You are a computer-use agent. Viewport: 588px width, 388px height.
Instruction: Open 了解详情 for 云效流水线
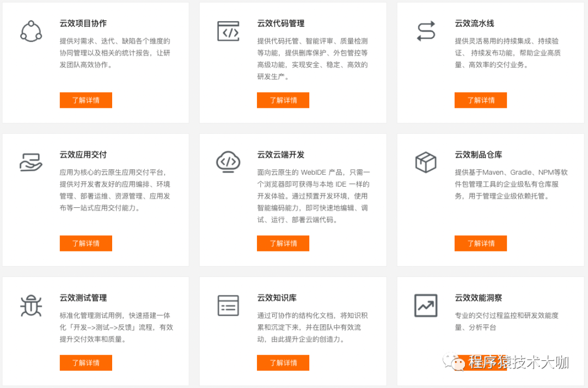pyautogui.click(x=481, y=100)
